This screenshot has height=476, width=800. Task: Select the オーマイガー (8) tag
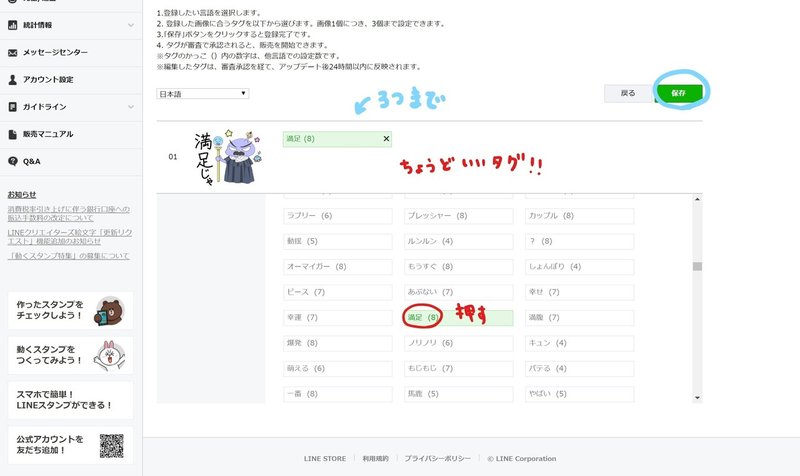click(338, 267)
